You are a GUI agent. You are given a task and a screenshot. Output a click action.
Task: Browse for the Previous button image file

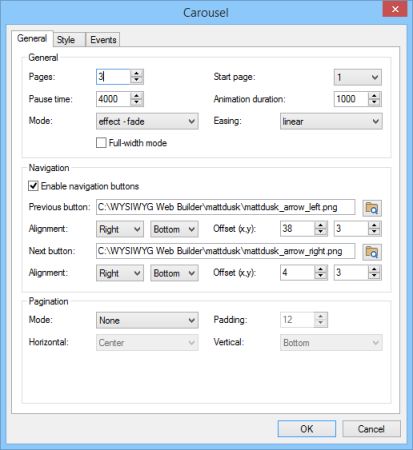[x=372, y=208]
